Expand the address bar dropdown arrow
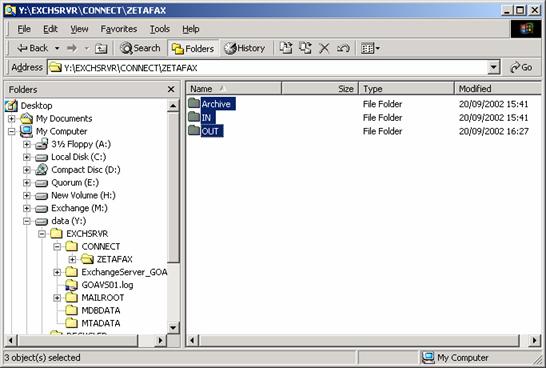Screen dimensions: 546x368 click(x=494, y=68)
